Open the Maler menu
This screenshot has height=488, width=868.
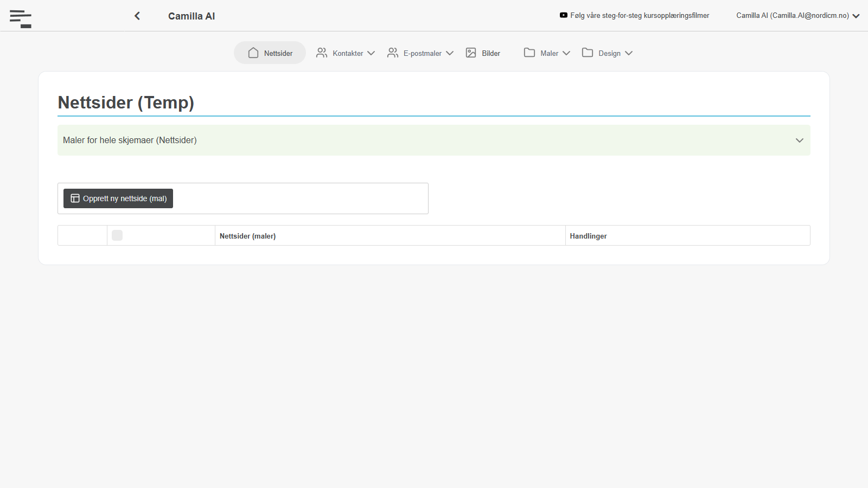(x=547, y=53)
